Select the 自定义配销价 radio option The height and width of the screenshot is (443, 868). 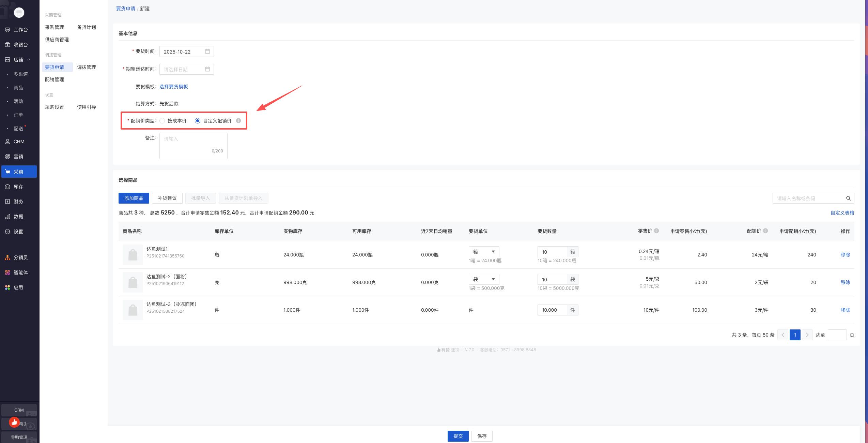[x=198, y=121]
